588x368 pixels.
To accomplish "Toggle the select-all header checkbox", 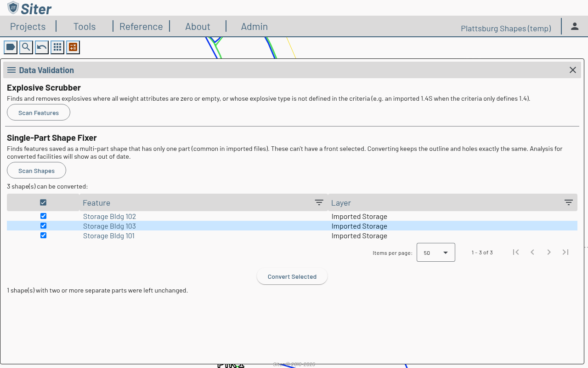I will coord(43,202).
